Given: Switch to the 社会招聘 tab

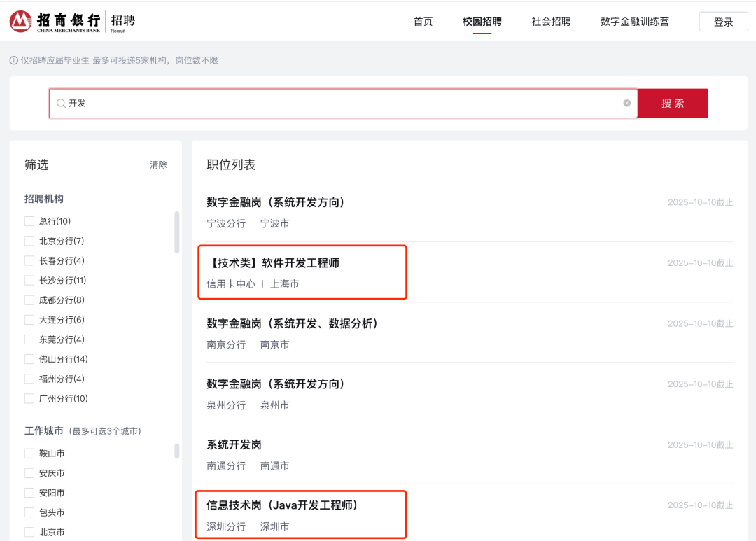Looking at the screenshot, I should [550, 22].
